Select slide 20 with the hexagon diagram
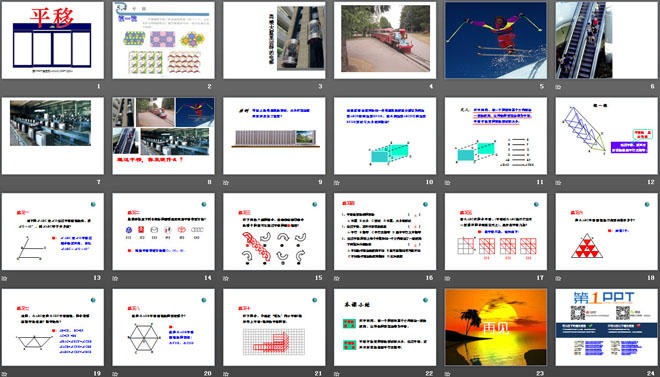Viewport: 660px width, 377px height. (163, 327)
